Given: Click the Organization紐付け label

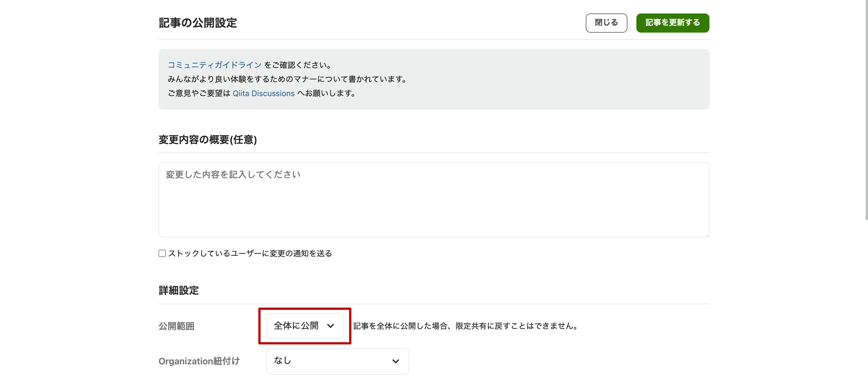Looking at the screenshot, I should click(199, 361).
